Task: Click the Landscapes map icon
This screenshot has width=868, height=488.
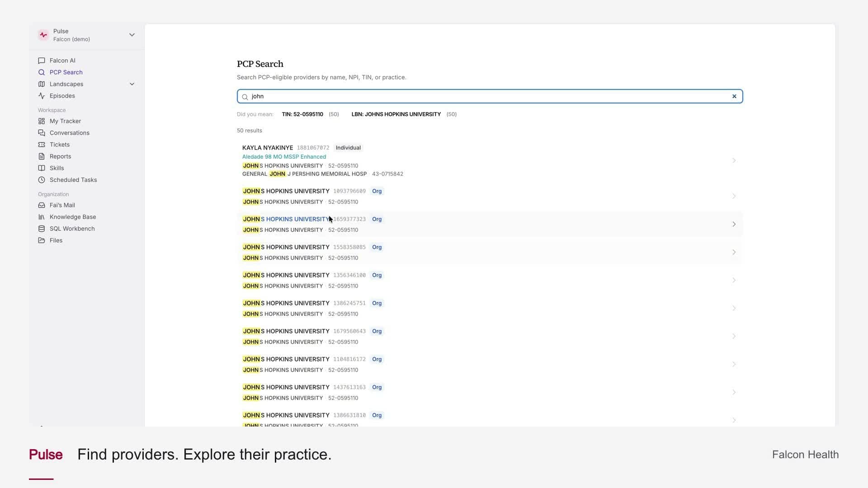Action: [42, 84]
